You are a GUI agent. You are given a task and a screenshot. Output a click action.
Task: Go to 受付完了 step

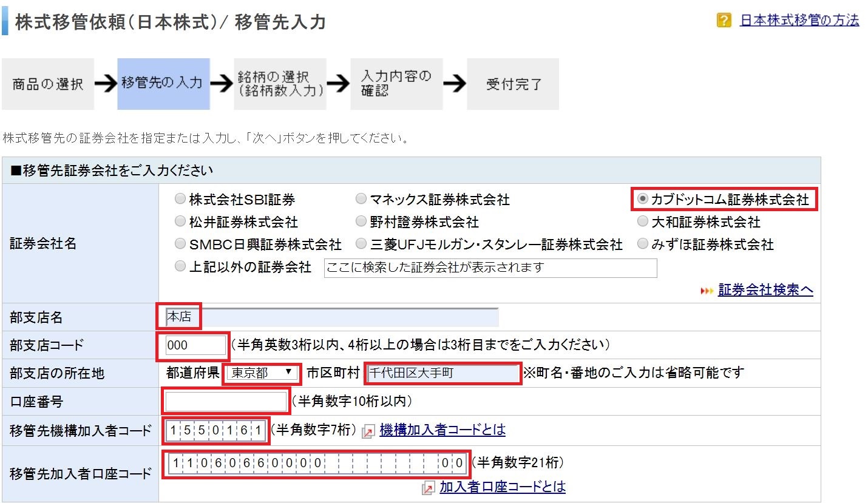[513, 84]
